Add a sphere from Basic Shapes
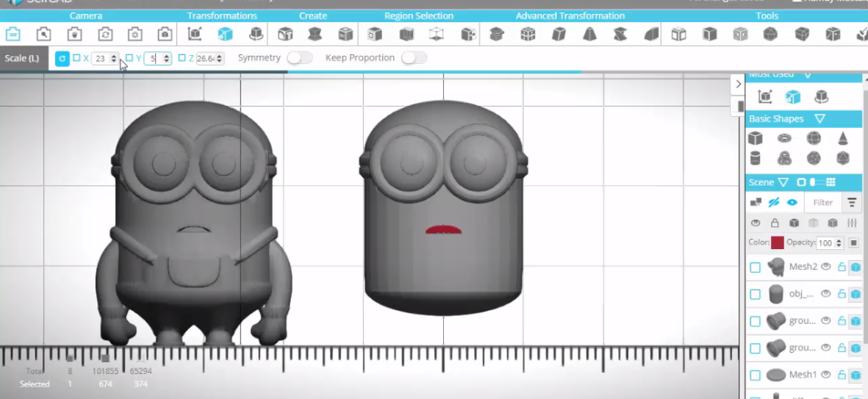This screenshot has height=399, width=868. click(x=813, y=138)
